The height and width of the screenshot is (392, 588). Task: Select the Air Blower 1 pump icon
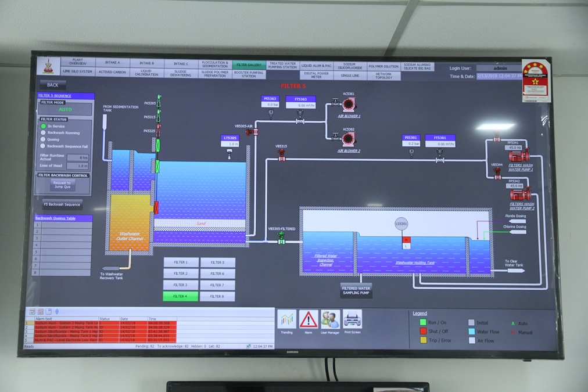348,105
